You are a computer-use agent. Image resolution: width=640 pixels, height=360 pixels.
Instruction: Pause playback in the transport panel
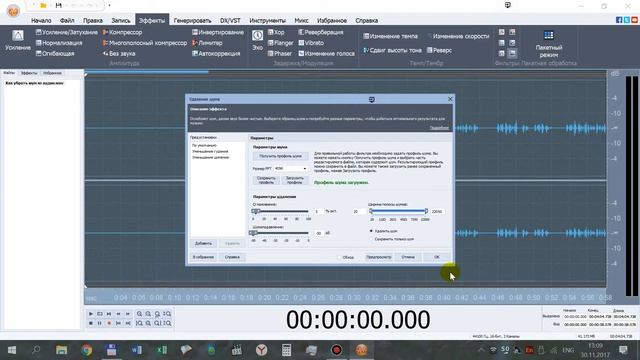[100, 323]
